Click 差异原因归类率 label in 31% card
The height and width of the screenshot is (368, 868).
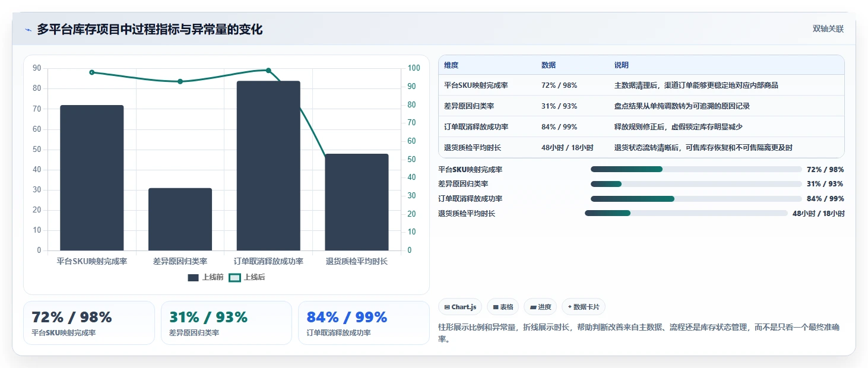[x=194, y=333]
